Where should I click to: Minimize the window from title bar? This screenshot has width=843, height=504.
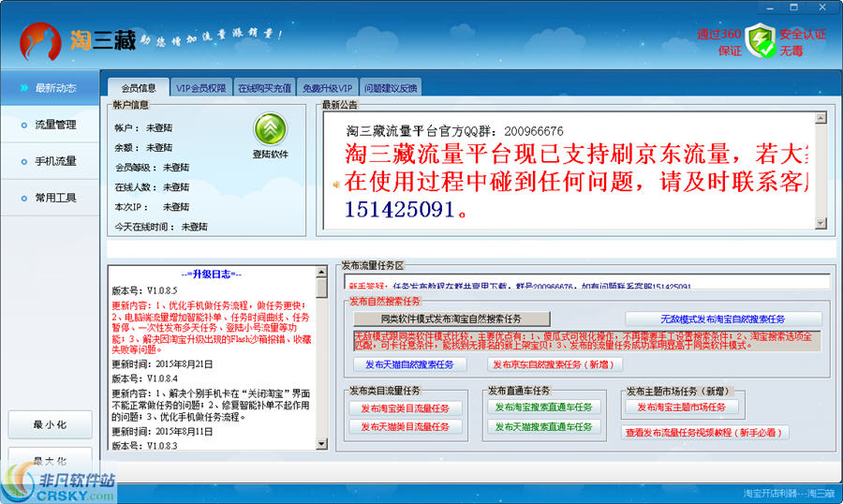(770, 7)
